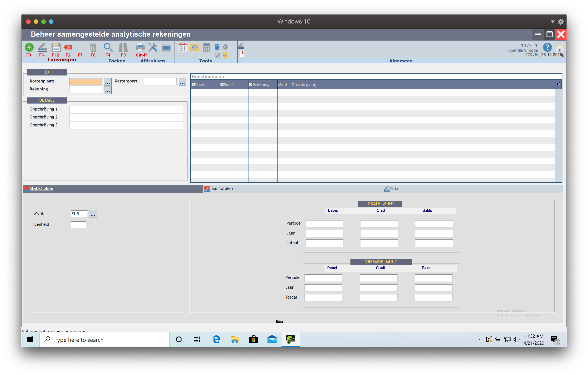Click the yellow email envelope icon
The width and height of the screenshot is (588, 375).
pos(194,47)
